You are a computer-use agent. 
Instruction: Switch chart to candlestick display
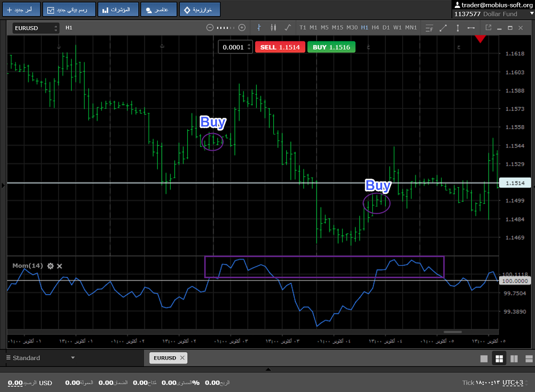[x=273, y=28]
